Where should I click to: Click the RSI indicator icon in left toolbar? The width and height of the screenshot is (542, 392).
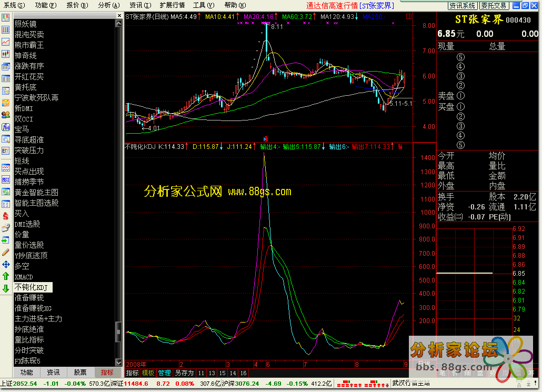[x=6, y=179]
